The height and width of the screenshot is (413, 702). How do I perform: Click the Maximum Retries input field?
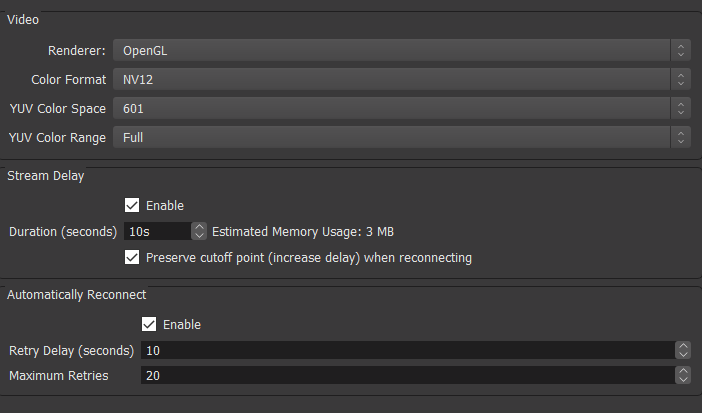[408, 375]
